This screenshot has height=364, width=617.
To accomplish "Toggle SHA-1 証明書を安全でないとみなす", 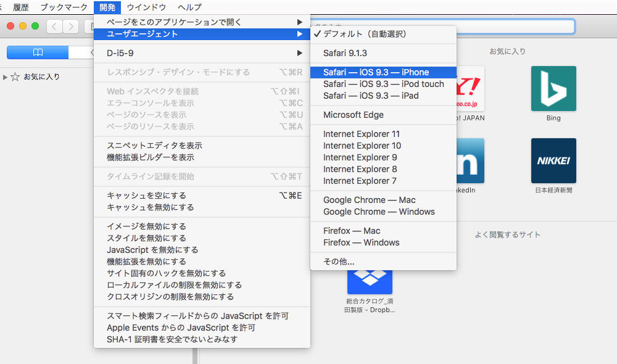I will [202, 339].
